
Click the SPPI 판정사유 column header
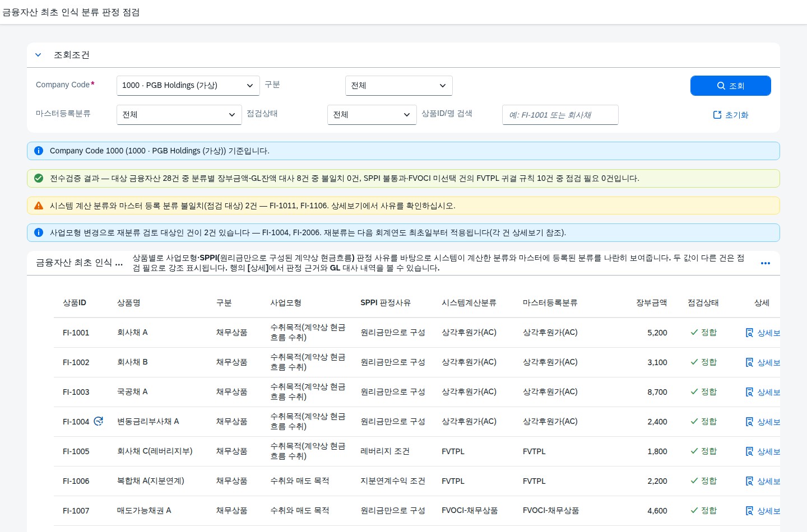point(386,302)
